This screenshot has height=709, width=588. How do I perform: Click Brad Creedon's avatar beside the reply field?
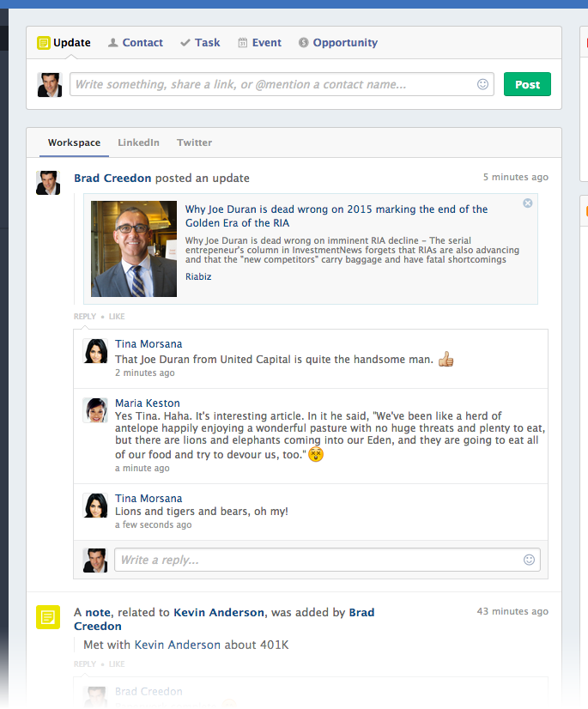[x=95, y=561]
